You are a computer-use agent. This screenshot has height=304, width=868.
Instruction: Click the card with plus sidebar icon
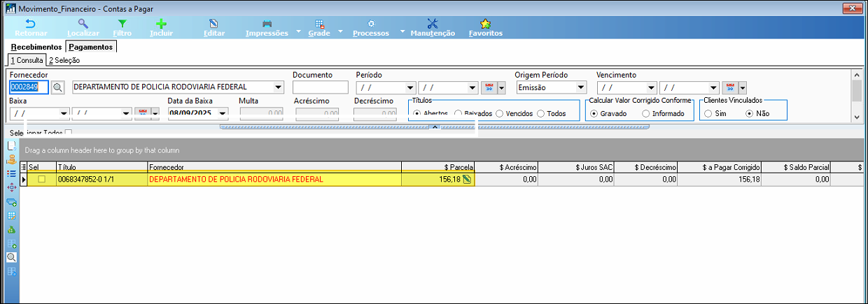coord(11,201)
